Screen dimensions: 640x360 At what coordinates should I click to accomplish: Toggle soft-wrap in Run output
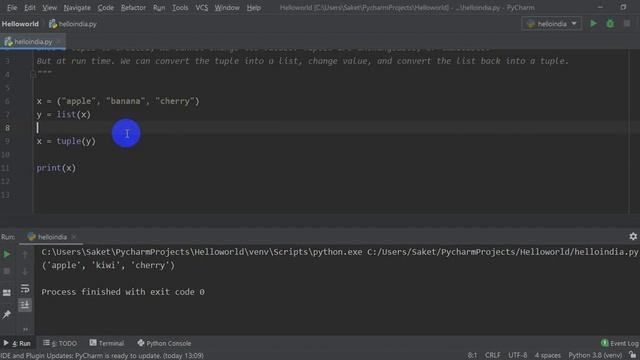pos(25,289)
